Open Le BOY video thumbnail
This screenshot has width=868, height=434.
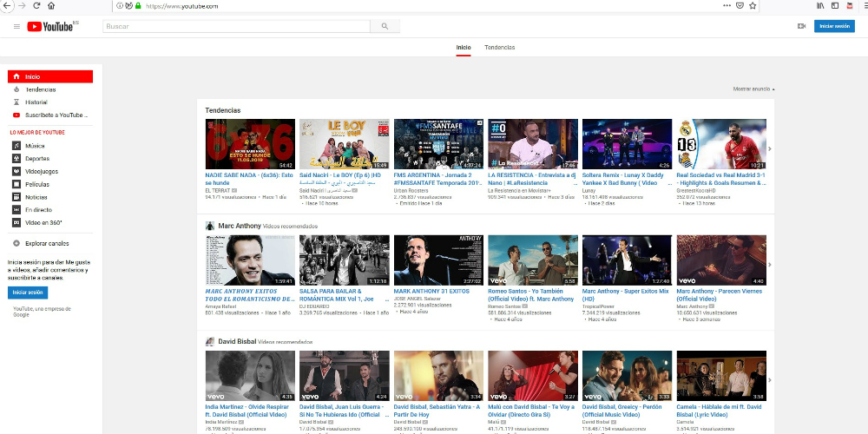pos(345,144)
